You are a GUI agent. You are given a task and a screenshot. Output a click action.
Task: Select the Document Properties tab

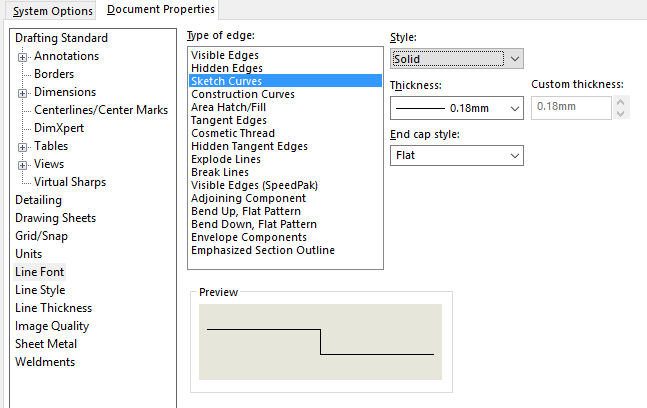[x=160, y=10]
